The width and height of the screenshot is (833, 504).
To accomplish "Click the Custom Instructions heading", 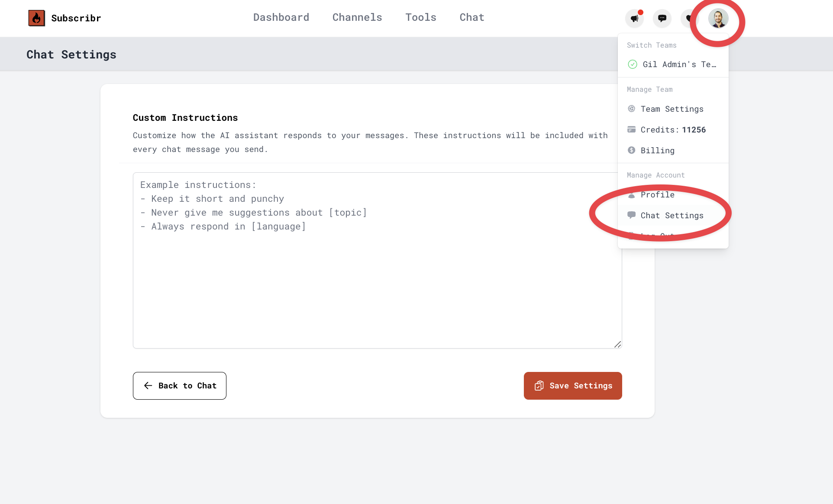I will 185,118.
